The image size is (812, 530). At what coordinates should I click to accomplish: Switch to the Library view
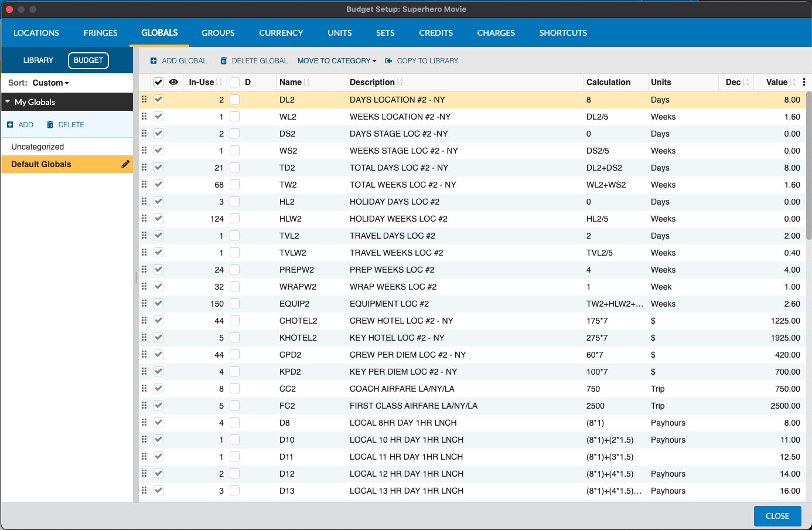[x=38, y=60]
